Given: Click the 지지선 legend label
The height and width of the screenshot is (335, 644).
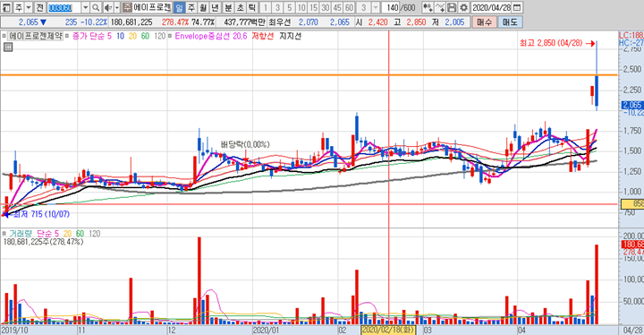Looking at the screenshot, I should point(291,36).
